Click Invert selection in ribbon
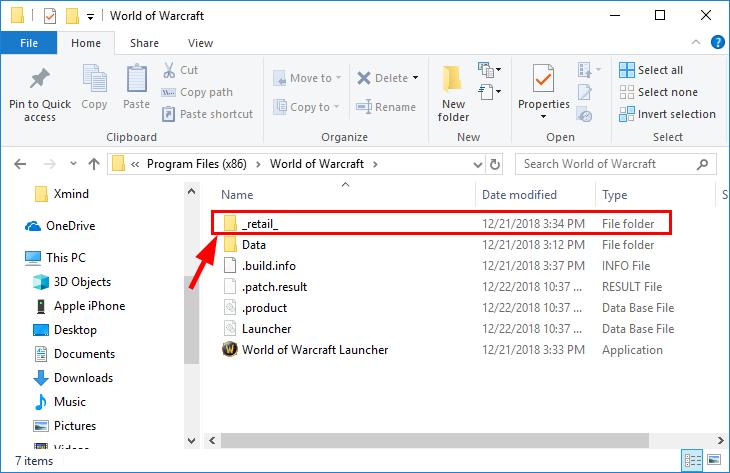This screenshot has width=730, height=473. coord(667,114)
